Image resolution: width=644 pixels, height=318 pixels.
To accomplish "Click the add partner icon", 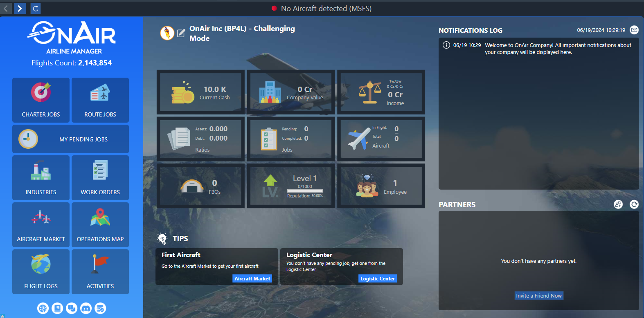I will pyautogui.click(x=618, y=204).
